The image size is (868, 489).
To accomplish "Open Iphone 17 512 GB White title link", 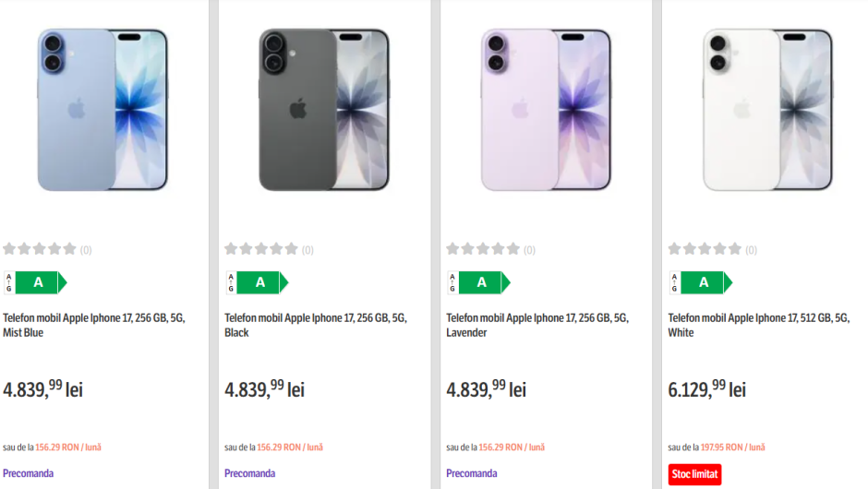I will [x=759, y=325].
